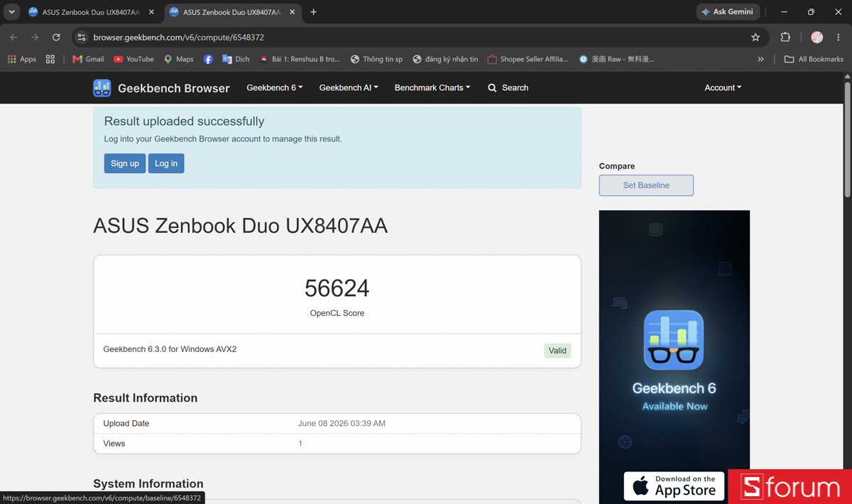This screenshot has height=504, width=852.
Task: Open the Bài 1: Renshuu B bookmark
Action: click(300, 59)
